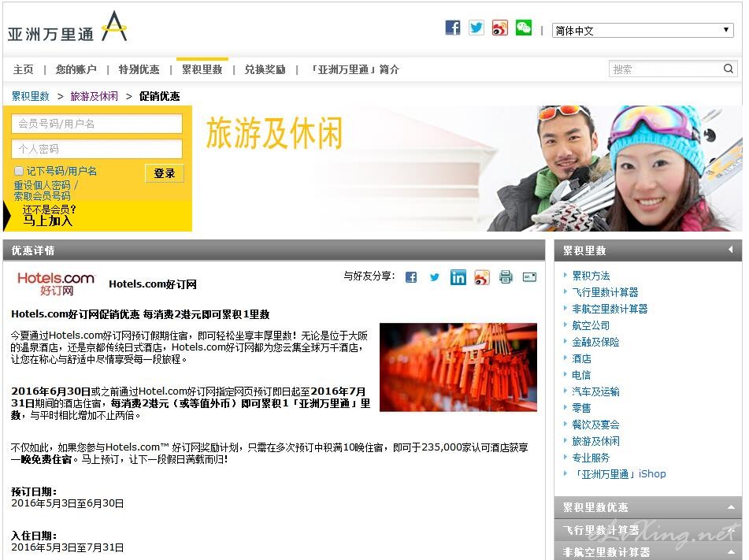The width and height of the screenshot is (749, 560).
Task: Open the 酒店 sidebar link
Action: pyautogui.click(x=581, y=358)
